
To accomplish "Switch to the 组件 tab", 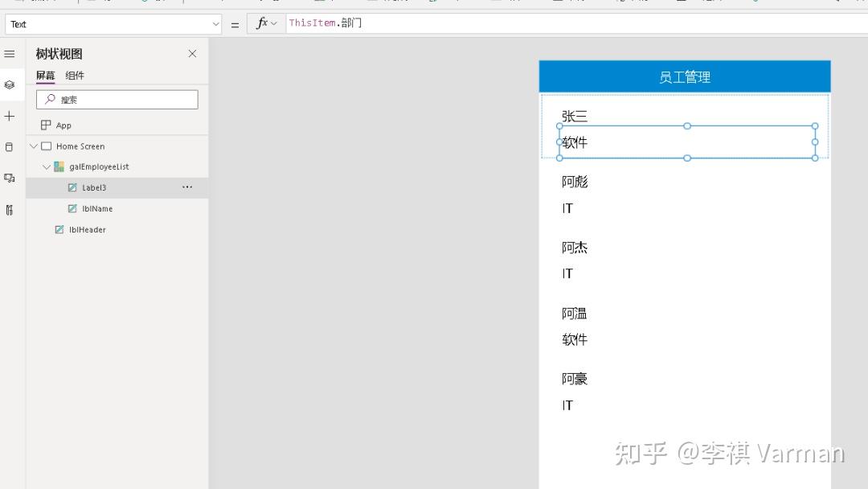I will (x=75, y=75).
